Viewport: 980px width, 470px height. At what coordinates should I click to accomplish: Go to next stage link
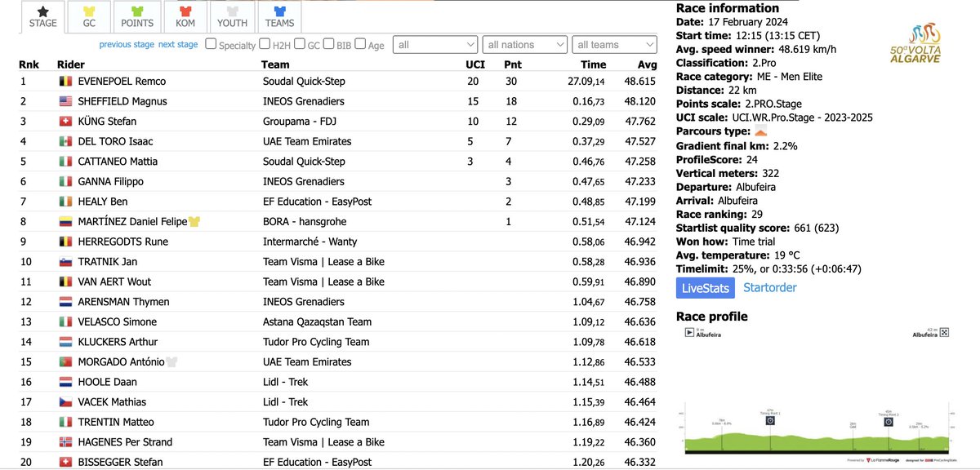[x=178, y=45]
